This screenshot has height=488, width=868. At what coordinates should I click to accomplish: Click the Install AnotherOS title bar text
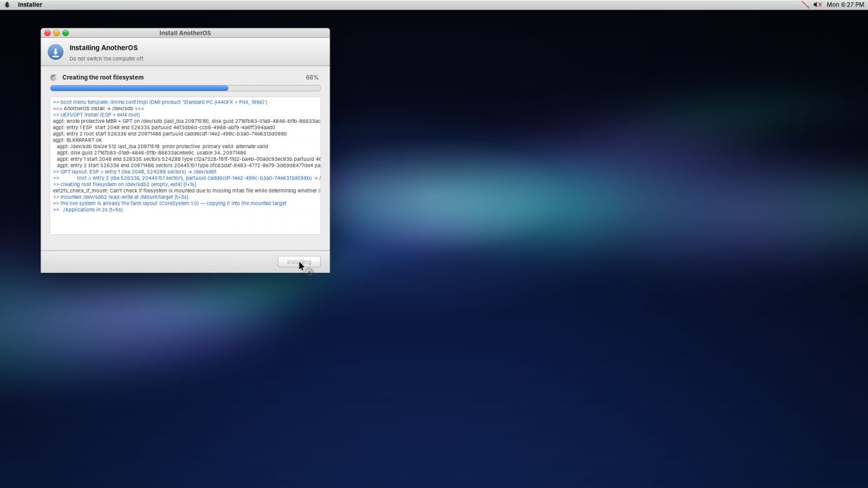tap(185, 33)
